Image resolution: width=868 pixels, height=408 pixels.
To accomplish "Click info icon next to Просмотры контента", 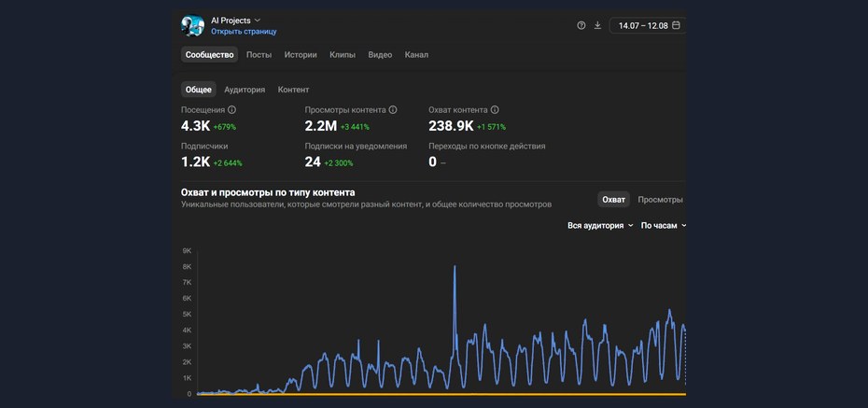I will 393,109.
